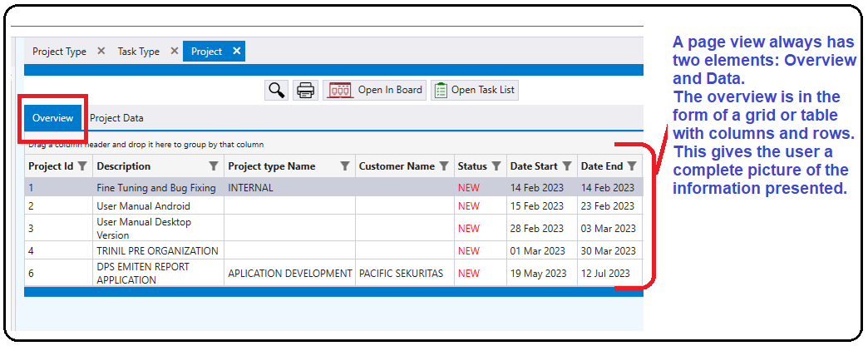
Task: Open Task List for project
Action: pos(474,90)
